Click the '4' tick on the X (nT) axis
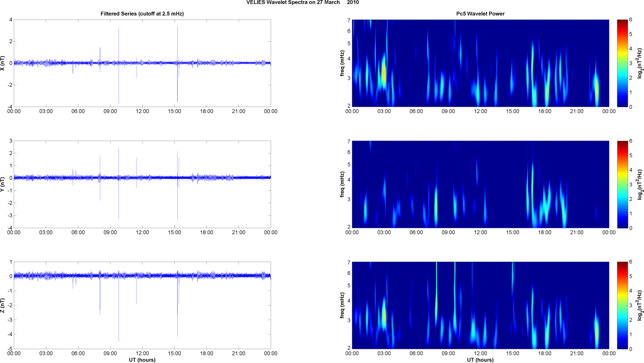Viewport: 644px width, 363px height. coord(11,20)
